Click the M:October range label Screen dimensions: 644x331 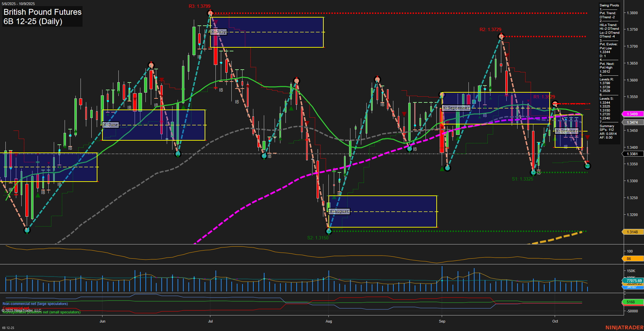pos(567,131)
